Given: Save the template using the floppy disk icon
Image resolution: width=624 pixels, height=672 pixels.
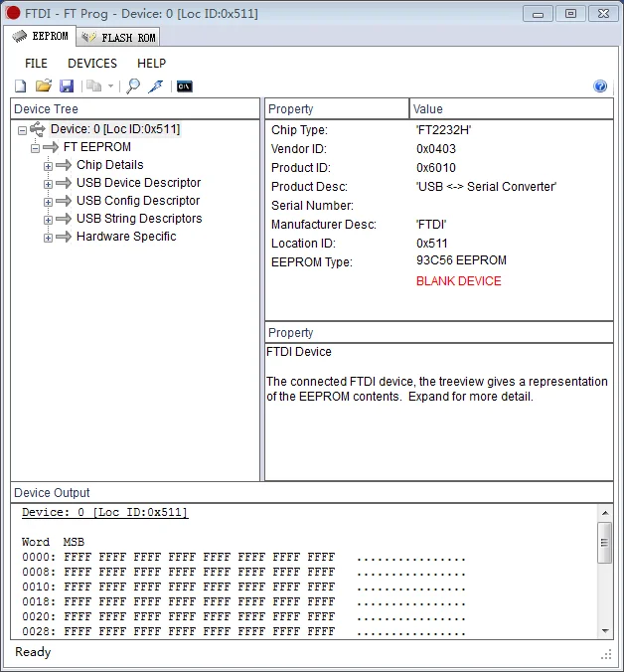Looking at the screenshot, I should pos(67,86).
